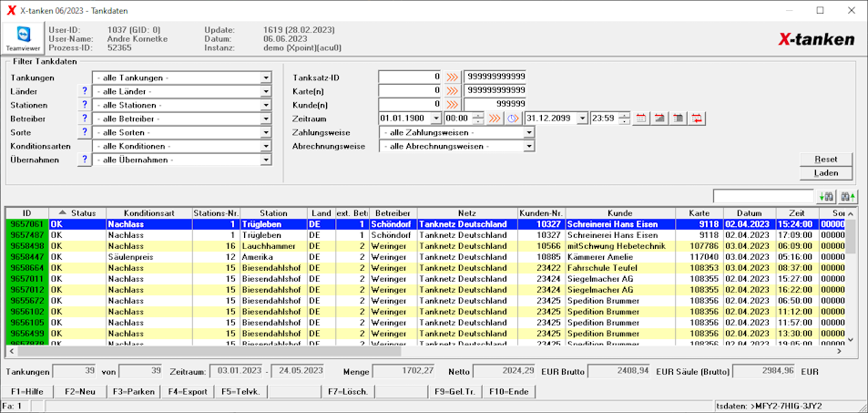Sort table by Konditionsart column header
The width and height of the screenshot is (868, 413).
click(148, 212)
